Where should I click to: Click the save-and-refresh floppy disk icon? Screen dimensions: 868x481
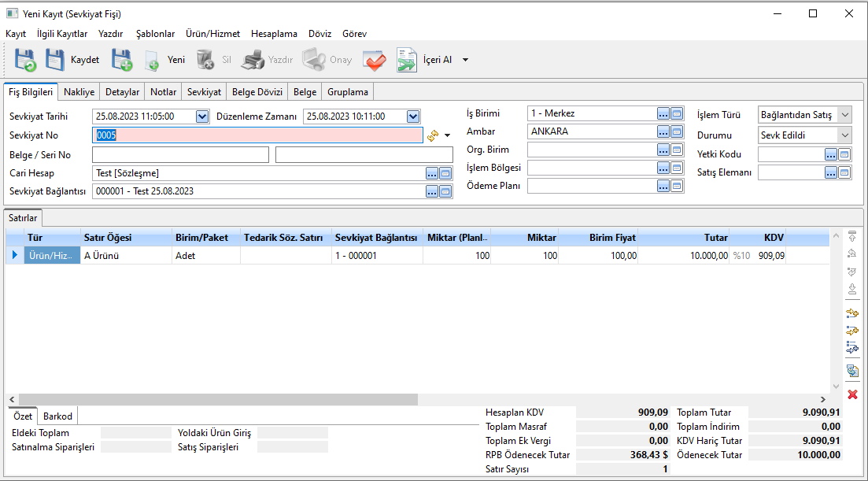tap(25, 60)
